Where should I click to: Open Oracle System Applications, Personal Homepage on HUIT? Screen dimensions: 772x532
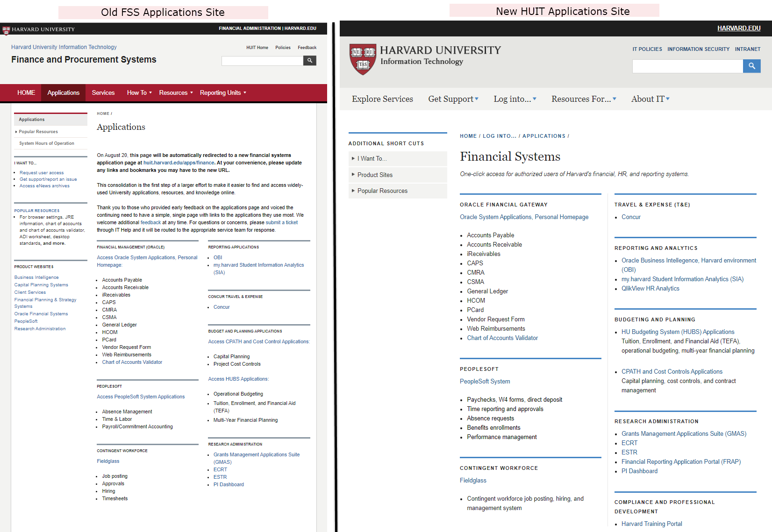click(x=524, y=217)
